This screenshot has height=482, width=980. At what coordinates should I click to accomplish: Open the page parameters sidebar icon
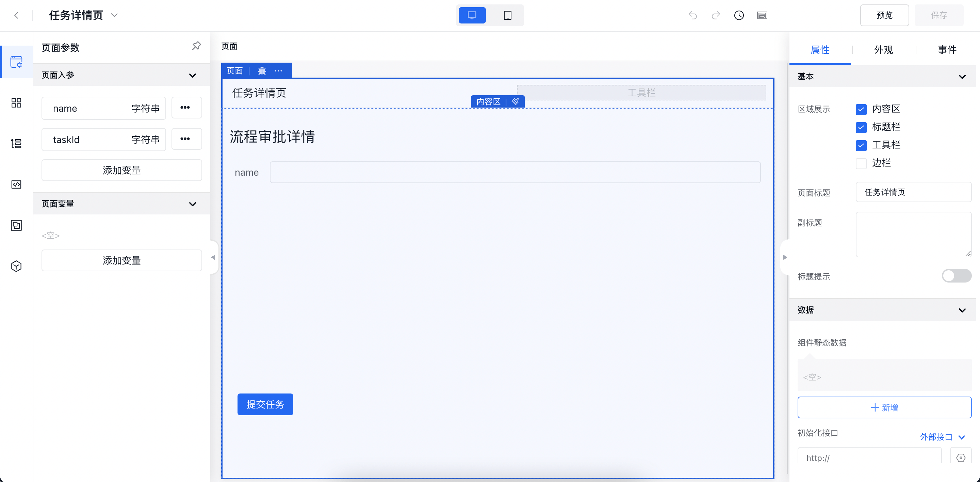(x=16, y=62)
